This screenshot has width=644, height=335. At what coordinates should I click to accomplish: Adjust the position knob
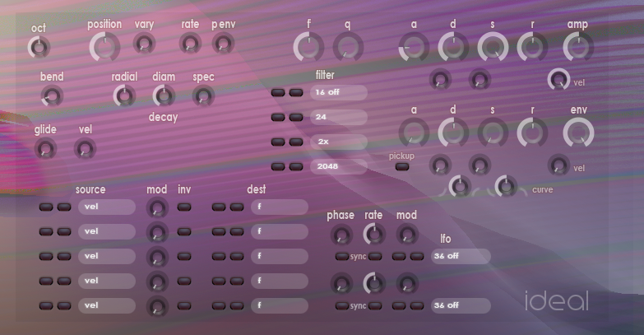(x=104, y=46)
